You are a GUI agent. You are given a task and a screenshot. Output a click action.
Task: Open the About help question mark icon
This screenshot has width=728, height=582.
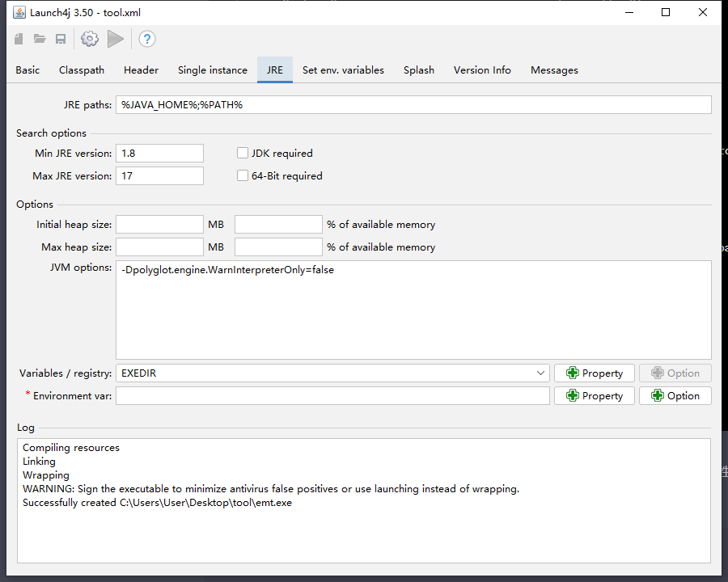click(146, 39)
